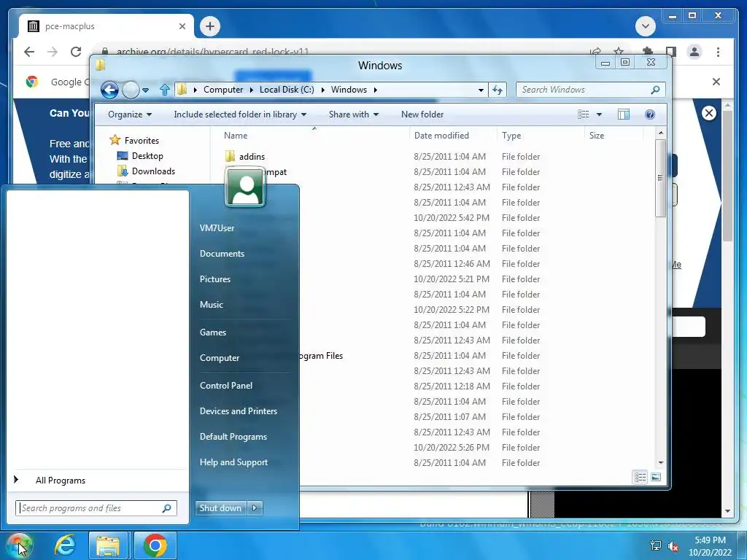Screen dimensions: 747x560
Task: Toggle the Explorer preview pane
Action: pos(624,114)
